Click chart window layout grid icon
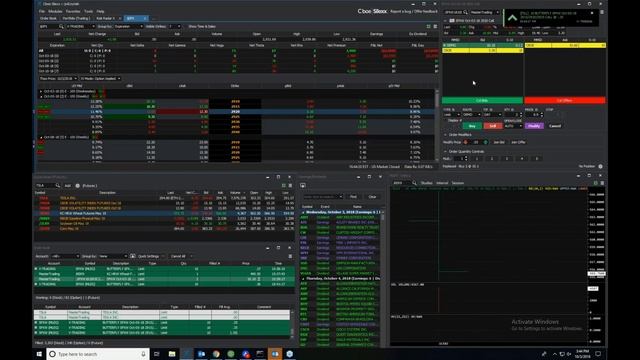The image size is (640, 360). tap(596, 183)
